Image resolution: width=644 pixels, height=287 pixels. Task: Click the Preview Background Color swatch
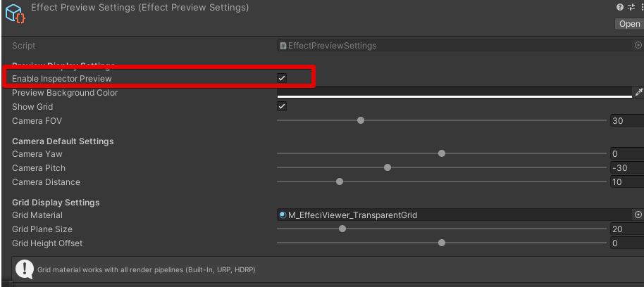[x=454, y=93]
